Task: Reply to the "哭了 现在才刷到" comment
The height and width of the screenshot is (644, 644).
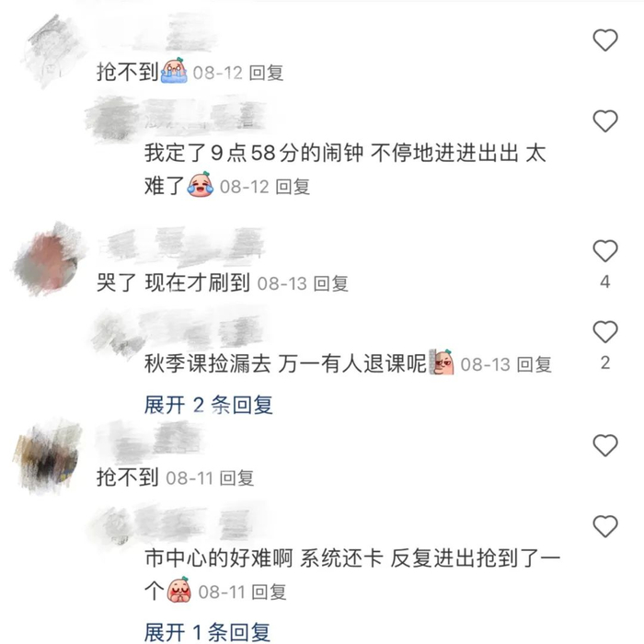Action: tap(331, 283)
